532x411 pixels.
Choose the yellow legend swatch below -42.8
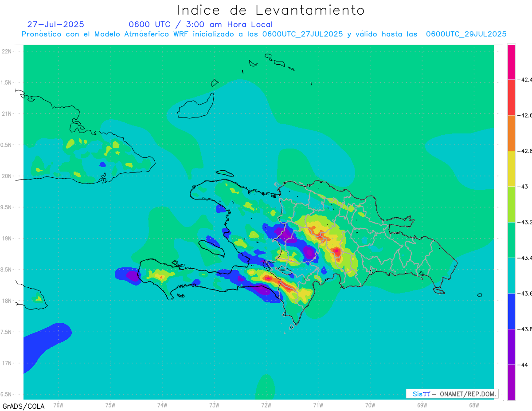[511, 168]
